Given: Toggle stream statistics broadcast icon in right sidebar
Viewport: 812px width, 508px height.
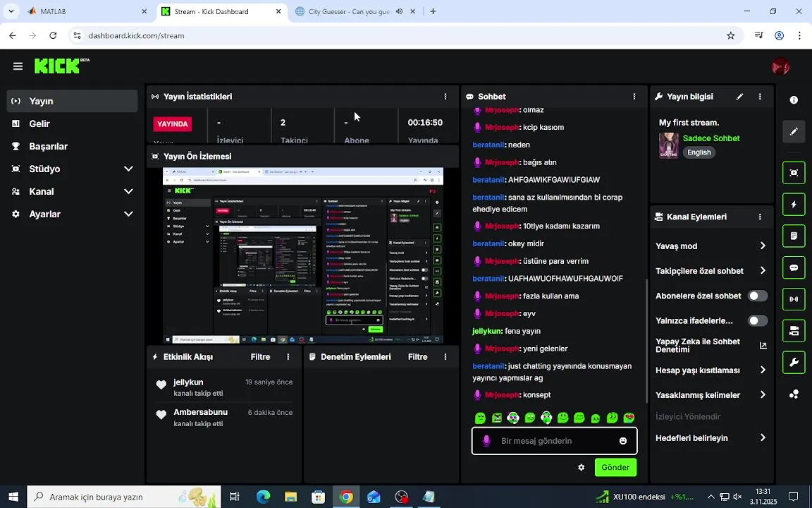Looking at the screenshot, I should click(x=794, y=299).
